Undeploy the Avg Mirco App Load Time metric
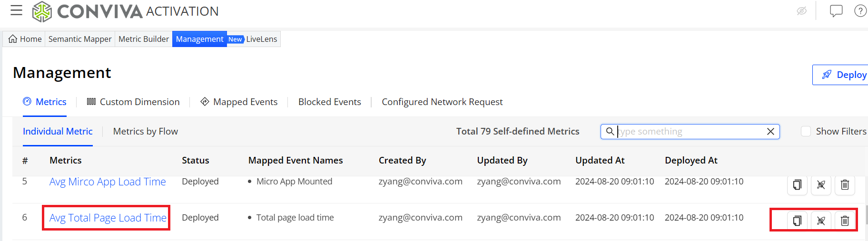The width and height of the screenshot is (868, 241). point(821,184)
